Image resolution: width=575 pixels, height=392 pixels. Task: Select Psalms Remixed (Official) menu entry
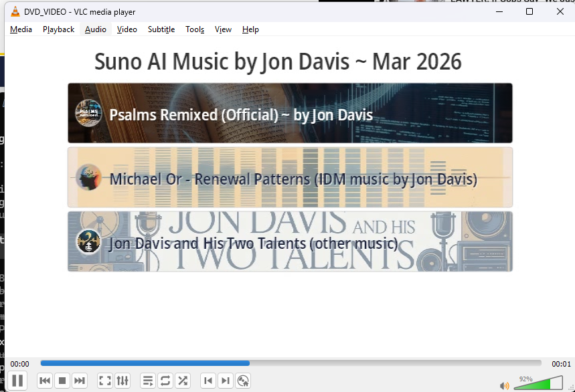(290, 114)
